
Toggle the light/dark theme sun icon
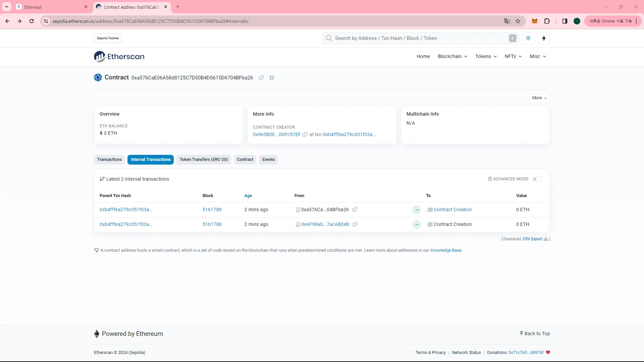coord(528,38)
